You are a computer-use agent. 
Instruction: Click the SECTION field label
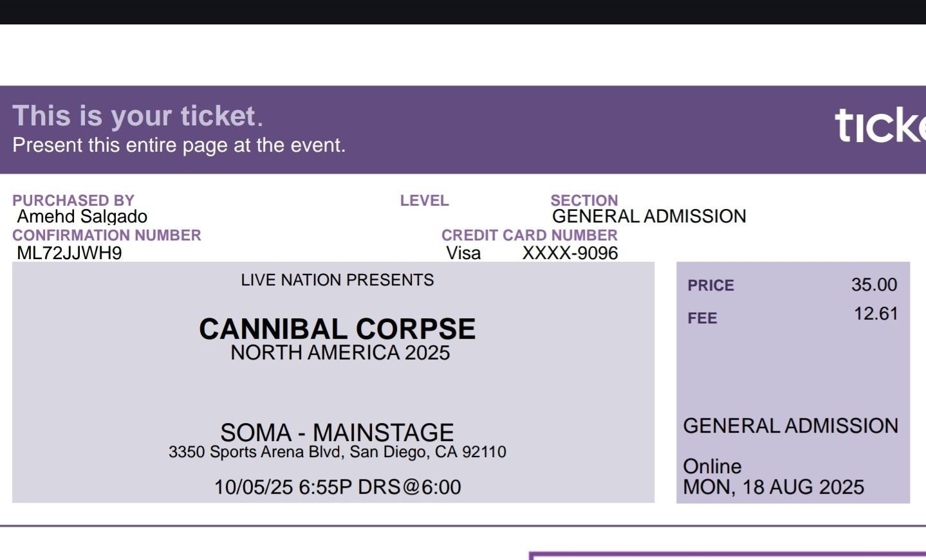(x=584, y=201)
